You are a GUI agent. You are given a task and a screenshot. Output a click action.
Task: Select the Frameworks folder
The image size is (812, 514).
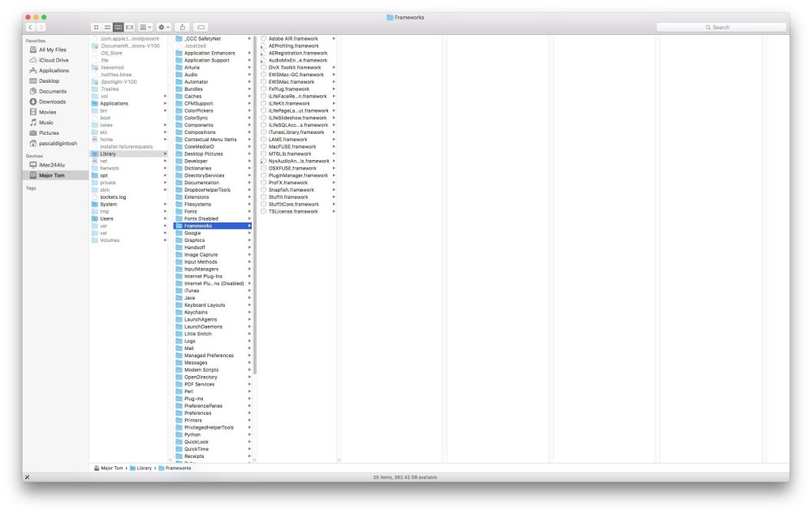pos(213,226)
